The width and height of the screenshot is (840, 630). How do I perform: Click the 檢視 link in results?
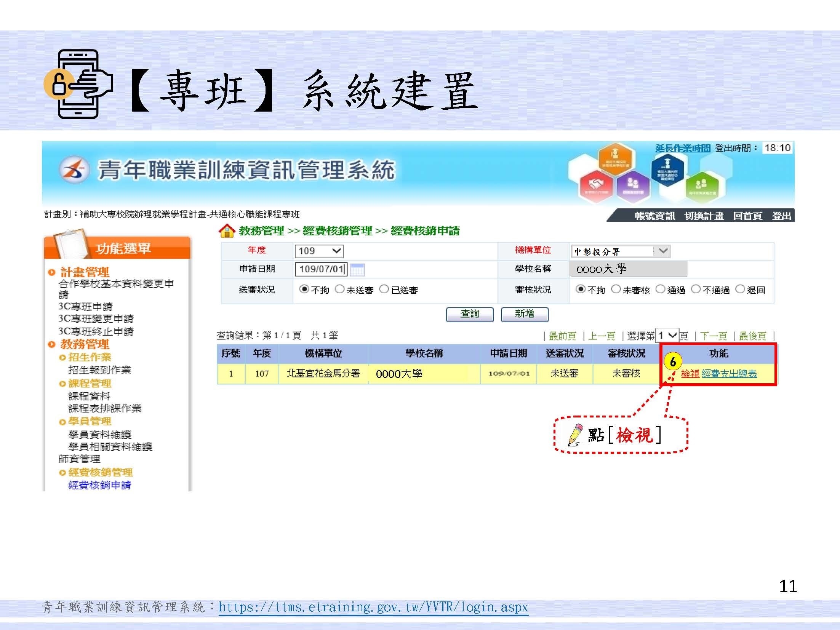click(x=690, y=374)
